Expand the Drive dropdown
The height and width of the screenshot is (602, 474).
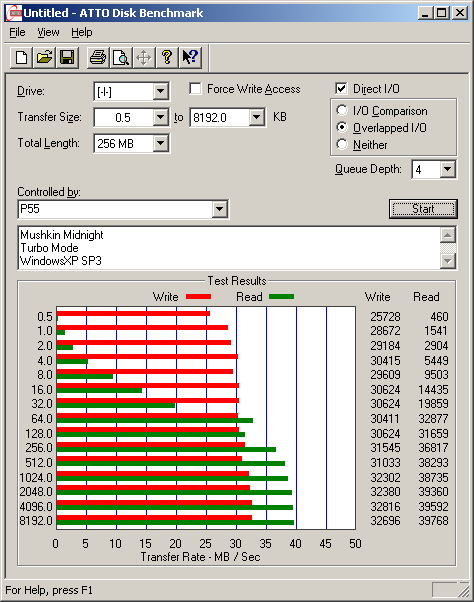tap(160, 92)
